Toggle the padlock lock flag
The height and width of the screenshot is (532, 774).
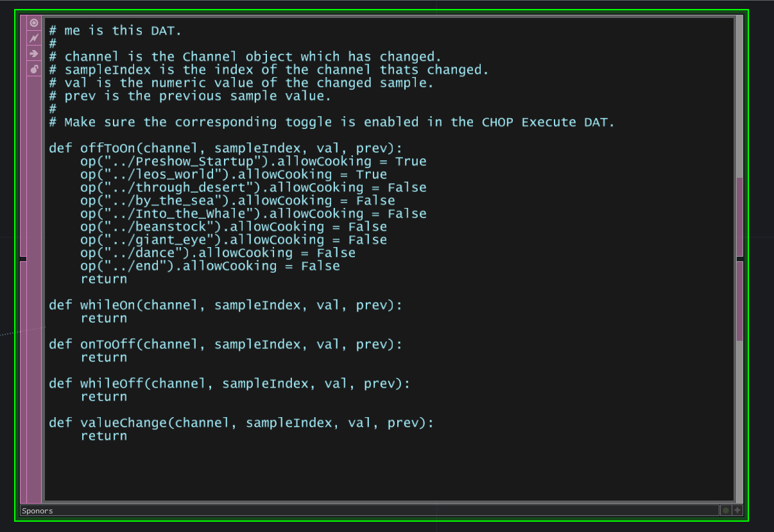coord(34,69)
